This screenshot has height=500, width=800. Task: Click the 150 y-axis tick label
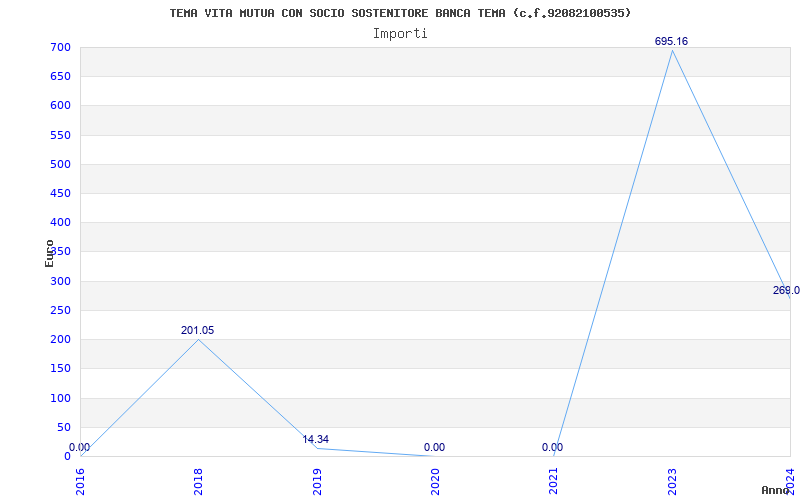click(60, 368)
